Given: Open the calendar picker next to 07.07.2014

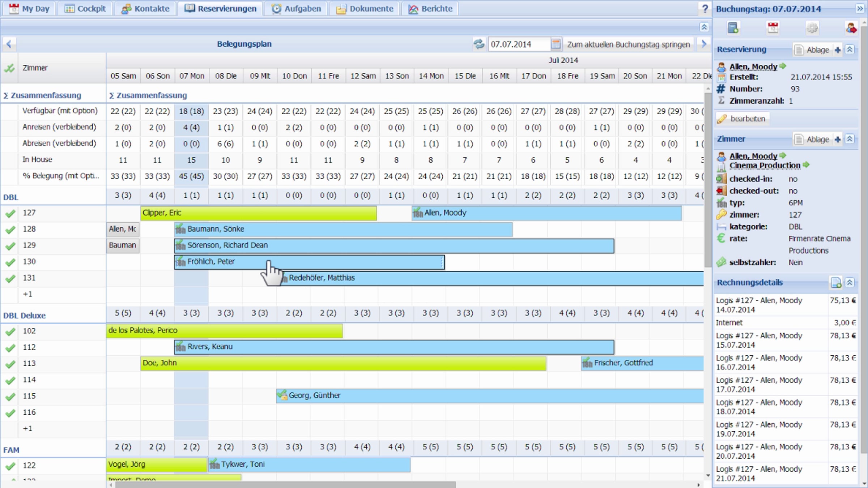Looking at the screenshot, I should [x=556, y=44].
